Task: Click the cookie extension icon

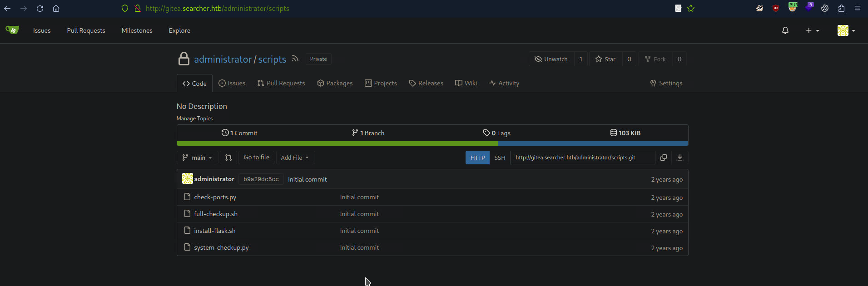Action: tap(825, 8)
